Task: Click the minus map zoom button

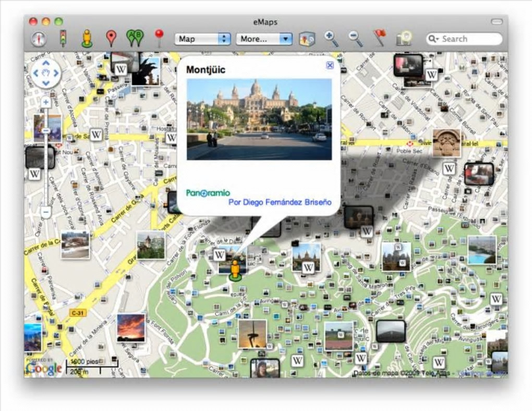Action: coord(46,212)
